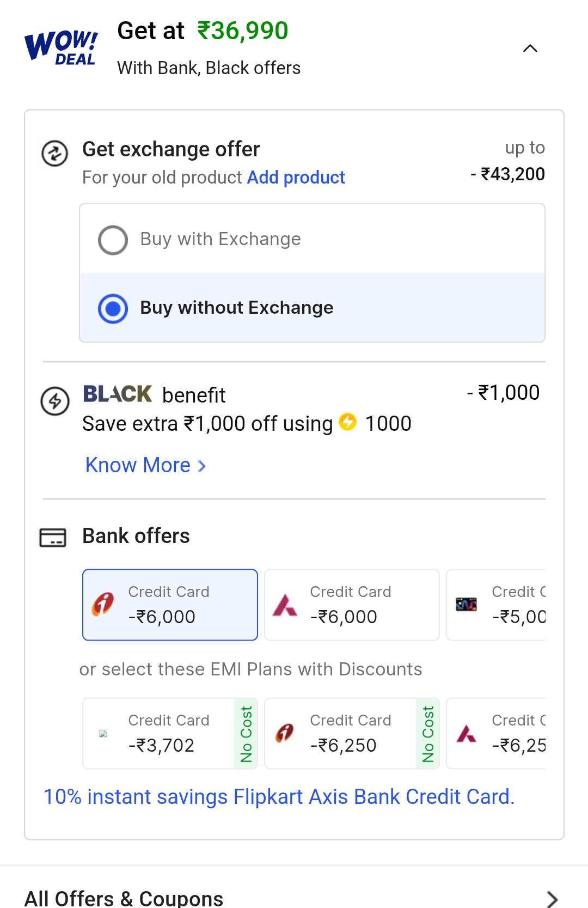
Task: Select the ICICI -₹6,250 No Cost EMI plan
Action: [x=352, y=733]
